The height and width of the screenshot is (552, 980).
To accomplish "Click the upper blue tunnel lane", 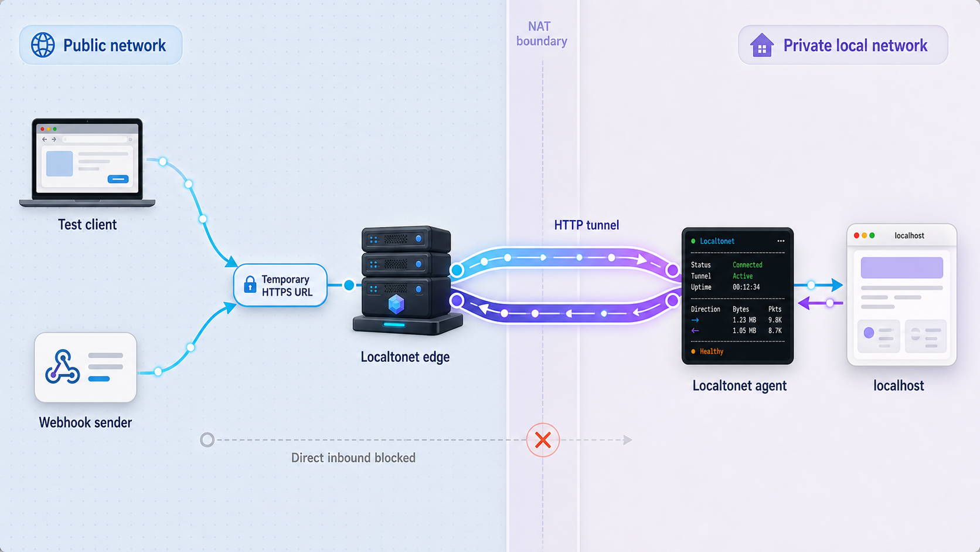I will tap(564, 259).
